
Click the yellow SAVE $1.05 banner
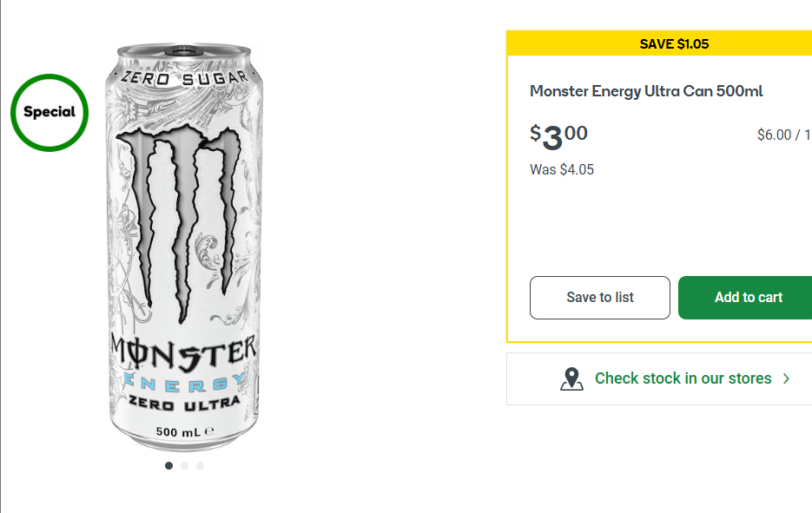674,43
